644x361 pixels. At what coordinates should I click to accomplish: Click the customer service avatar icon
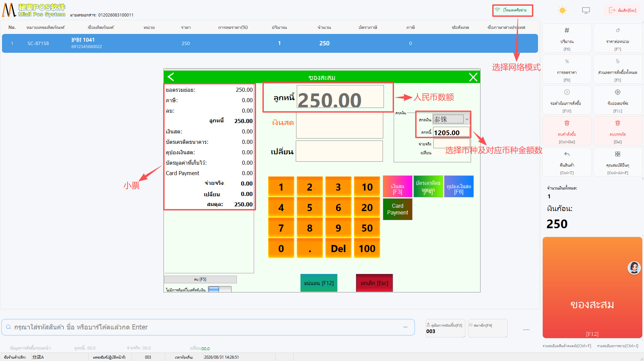634,268
